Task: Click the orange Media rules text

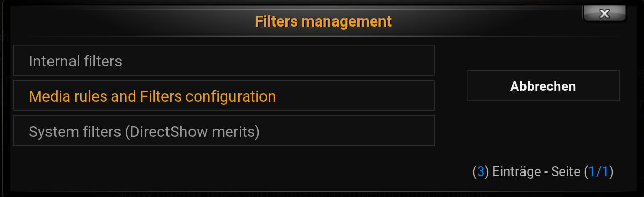Action: [x=152, y=96]
